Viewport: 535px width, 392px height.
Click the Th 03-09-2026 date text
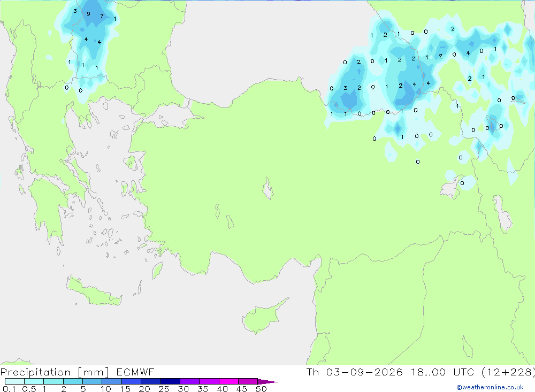coord(355,372)
